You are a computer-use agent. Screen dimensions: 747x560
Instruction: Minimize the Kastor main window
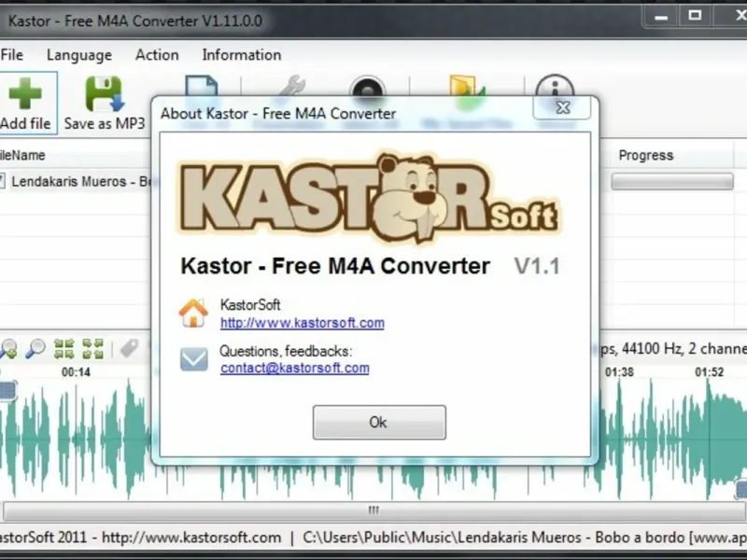pyautogui.click(x=661, y=17)
